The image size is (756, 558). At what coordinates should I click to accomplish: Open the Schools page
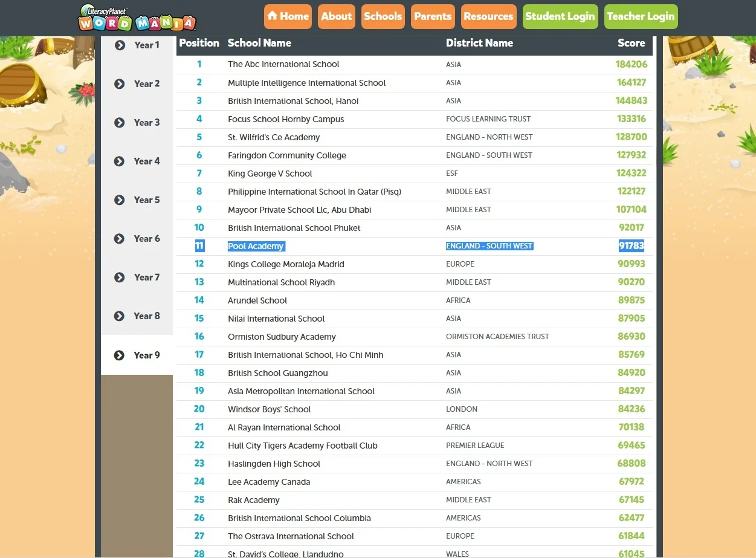click(383, 16)
